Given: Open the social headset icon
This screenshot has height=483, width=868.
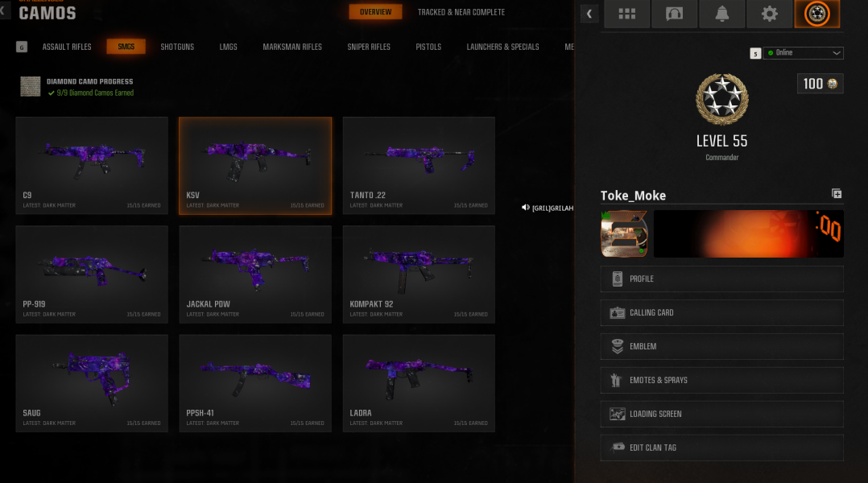Looking at the screenshot, I should click(674, 14).
